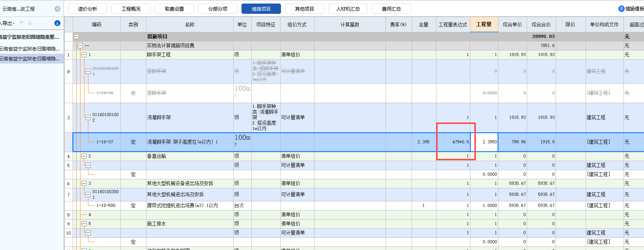
Task: Collapse the project panel with double-chevron icon
Action: tap(57, 9)
